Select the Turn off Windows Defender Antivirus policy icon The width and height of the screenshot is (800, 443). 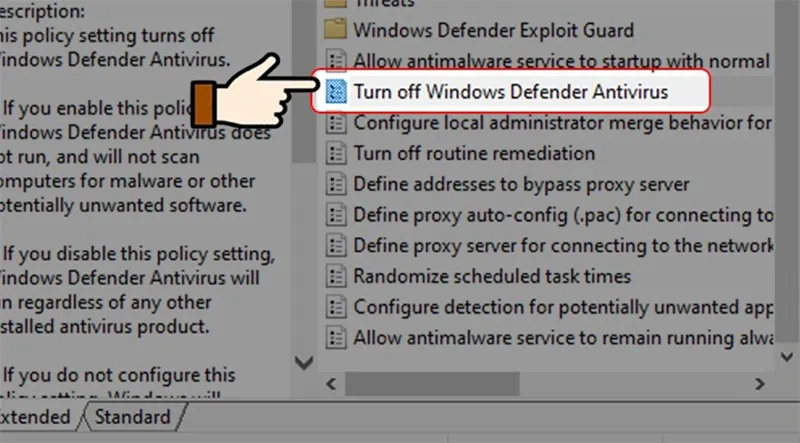pyautogui.click(x=336, y=92)
